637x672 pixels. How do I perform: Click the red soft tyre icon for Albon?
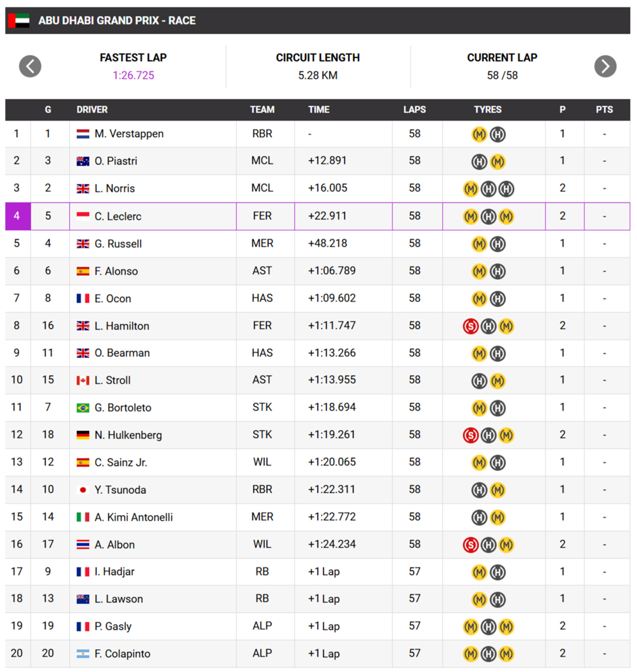470,545
